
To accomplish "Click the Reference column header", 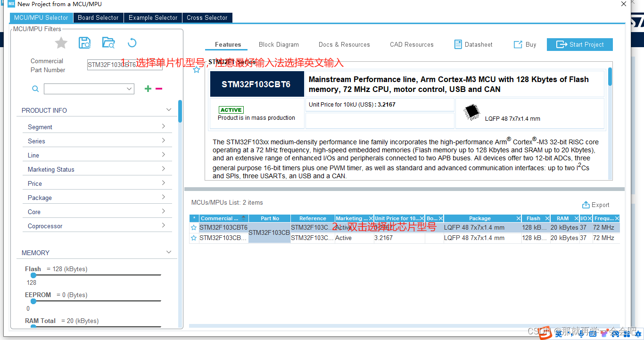I will pyautogui.click(x=313, y=218).
